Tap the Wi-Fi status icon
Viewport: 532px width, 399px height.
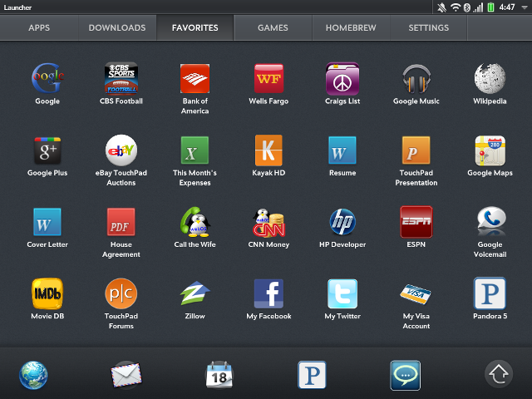(x=456, y=7)
